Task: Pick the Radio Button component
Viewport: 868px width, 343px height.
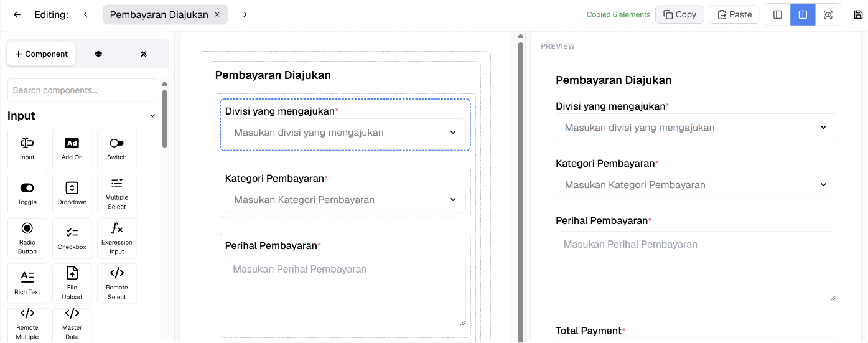Action: point(27,238)
